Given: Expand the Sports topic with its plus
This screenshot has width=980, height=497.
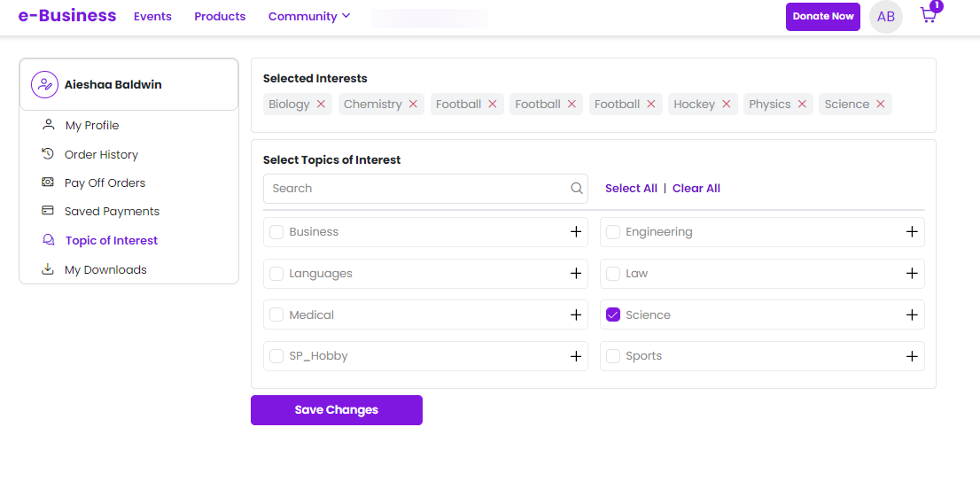Looking at the screenshot, I should coord(912,356).
